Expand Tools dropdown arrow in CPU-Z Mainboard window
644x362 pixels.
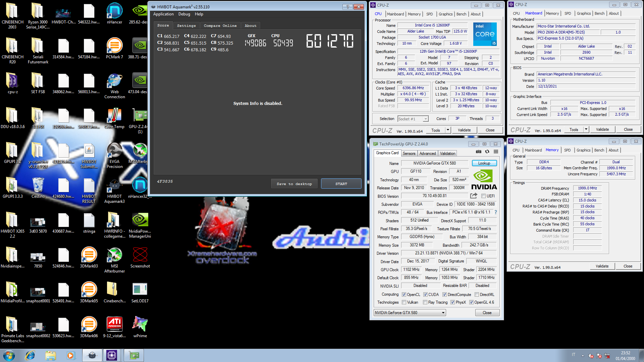tap(586, 129)
